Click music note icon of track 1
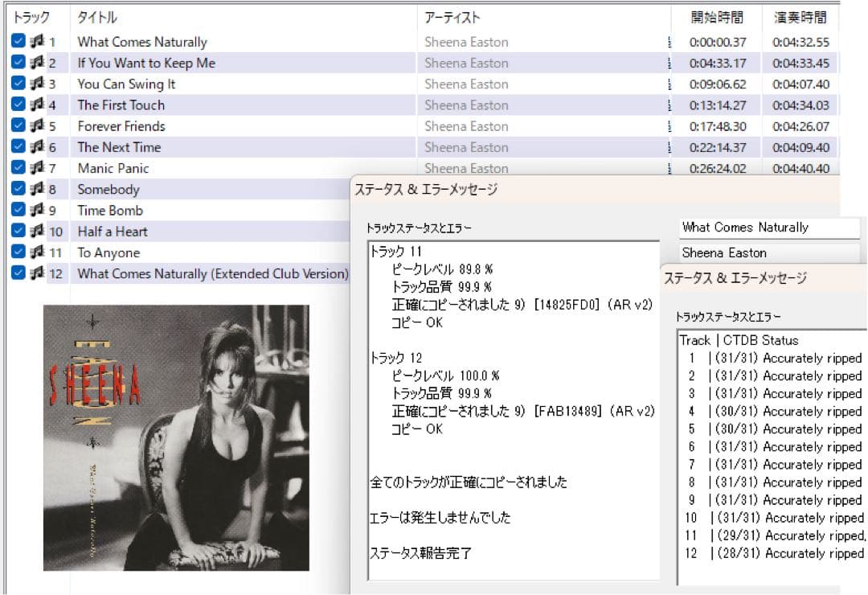The image size is (868, 595). pos(37,41)
